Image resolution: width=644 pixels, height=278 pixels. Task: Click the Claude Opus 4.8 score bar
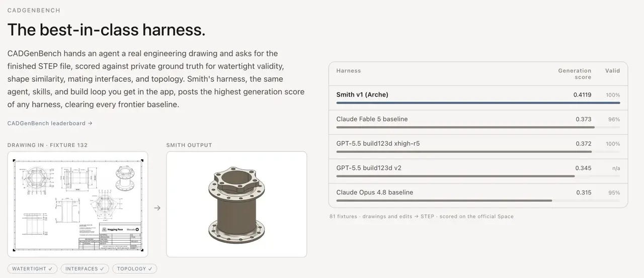point(444,201)
